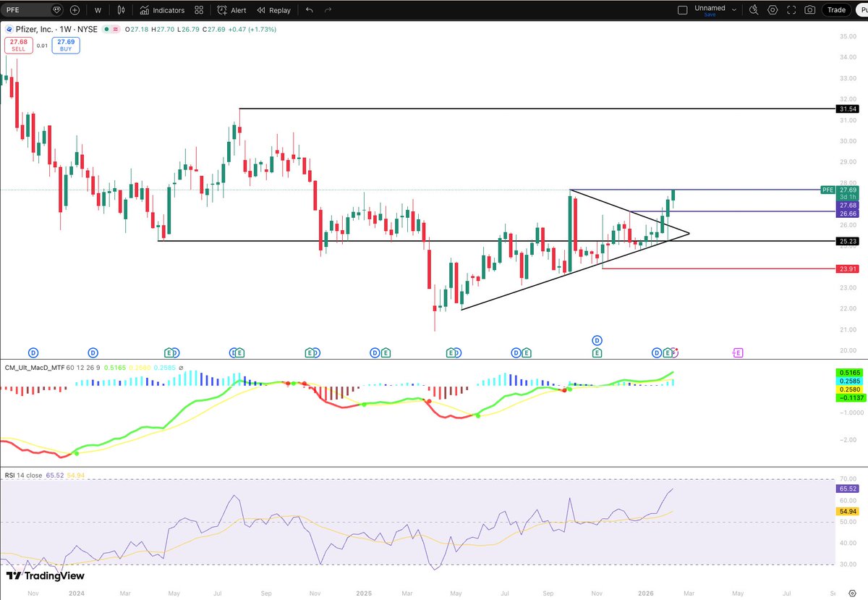The image size is (868, 600).
Task: Save the Unnamed chart layout
Action: point(710,14)
